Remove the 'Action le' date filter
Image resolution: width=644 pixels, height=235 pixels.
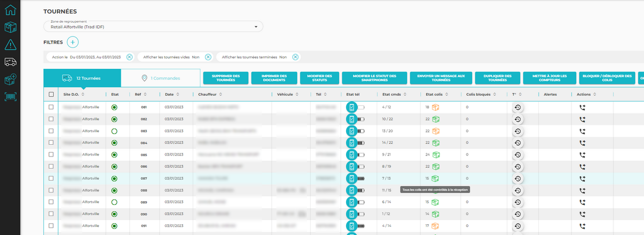(129, 57)
